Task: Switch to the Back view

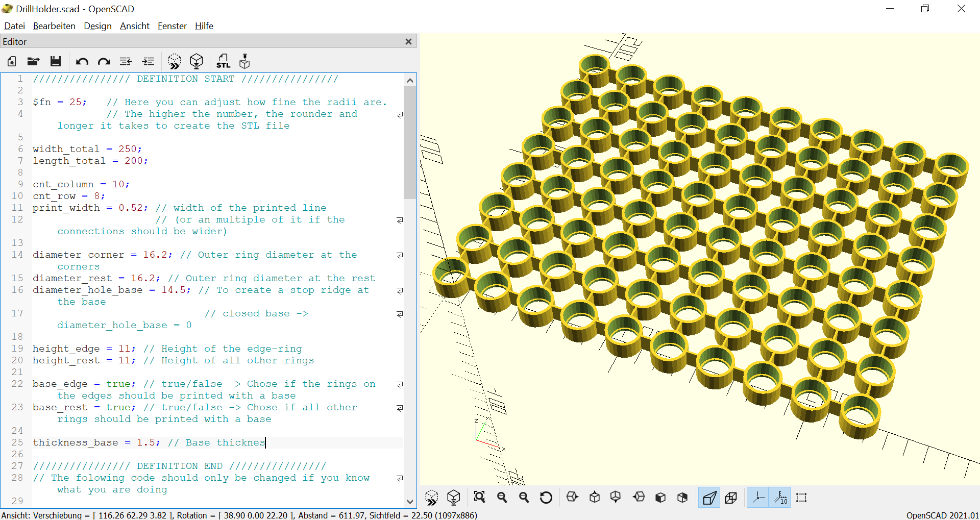Action: pos(682,498)
